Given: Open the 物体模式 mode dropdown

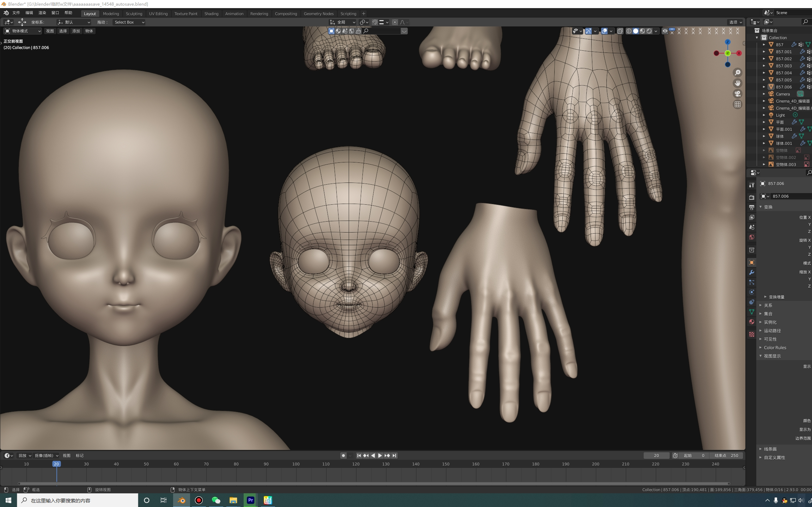Looking at the screenshot, I should pos(23,31).
